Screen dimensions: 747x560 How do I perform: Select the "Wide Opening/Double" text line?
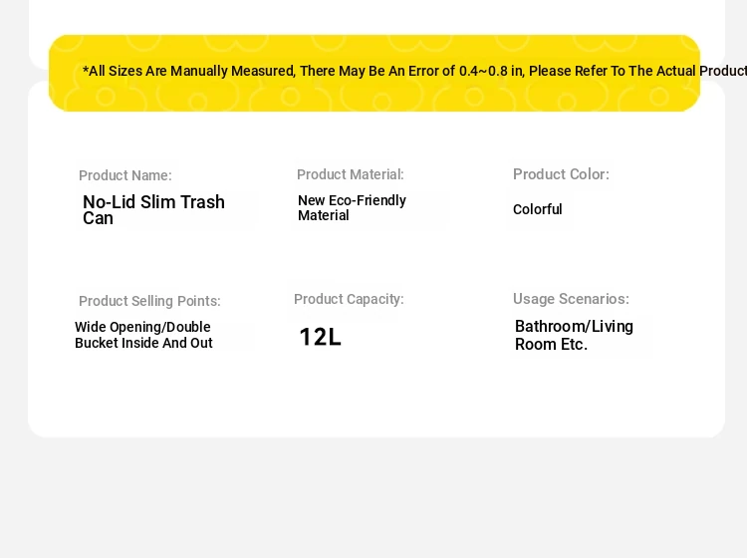pyautogui.click(x=142, y=327)
